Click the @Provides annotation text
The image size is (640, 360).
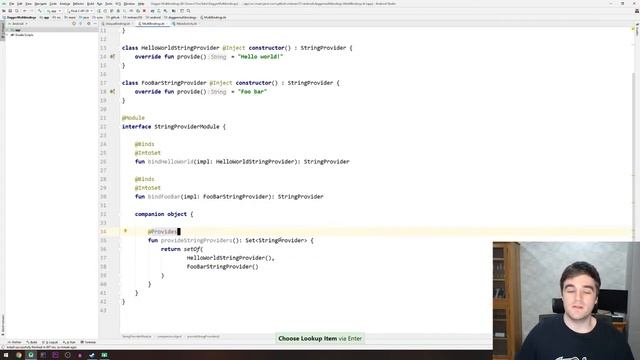click(162, 231)
